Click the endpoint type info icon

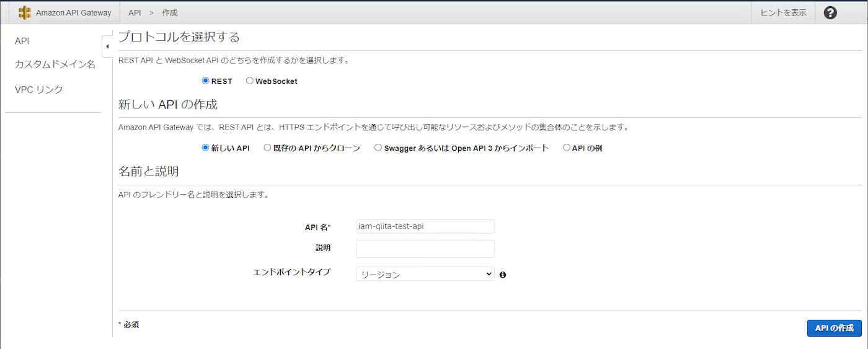(x=503, y=275)
